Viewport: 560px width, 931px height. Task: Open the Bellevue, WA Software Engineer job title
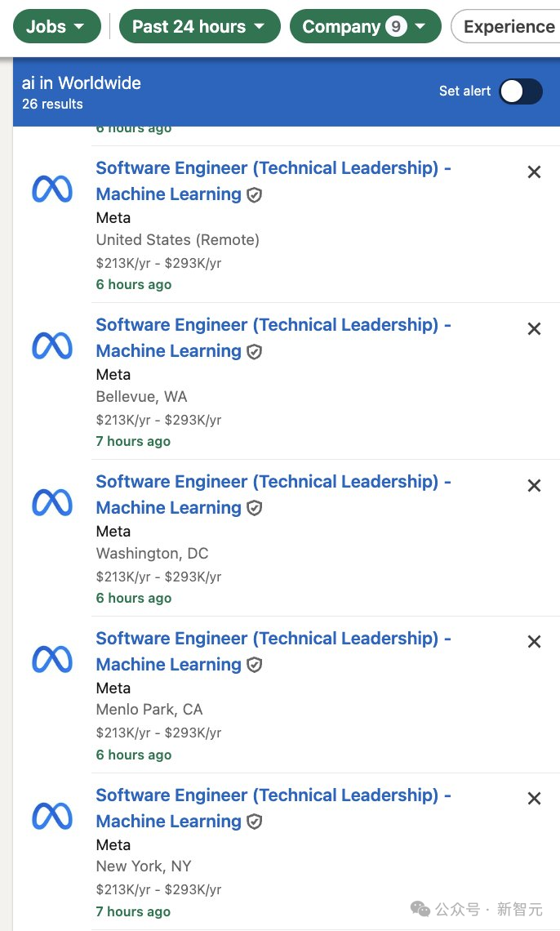point(273,338)
